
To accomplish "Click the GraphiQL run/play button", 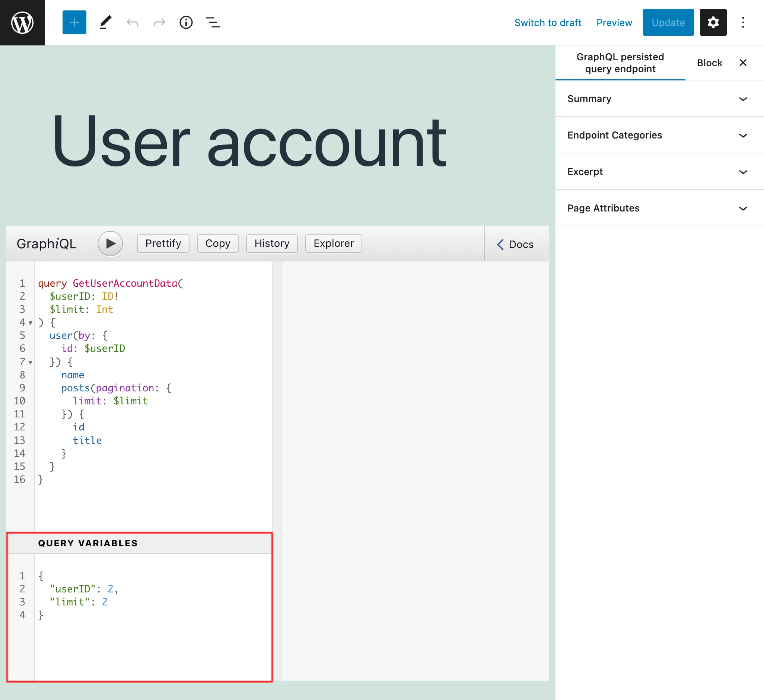I will point(111,243).
